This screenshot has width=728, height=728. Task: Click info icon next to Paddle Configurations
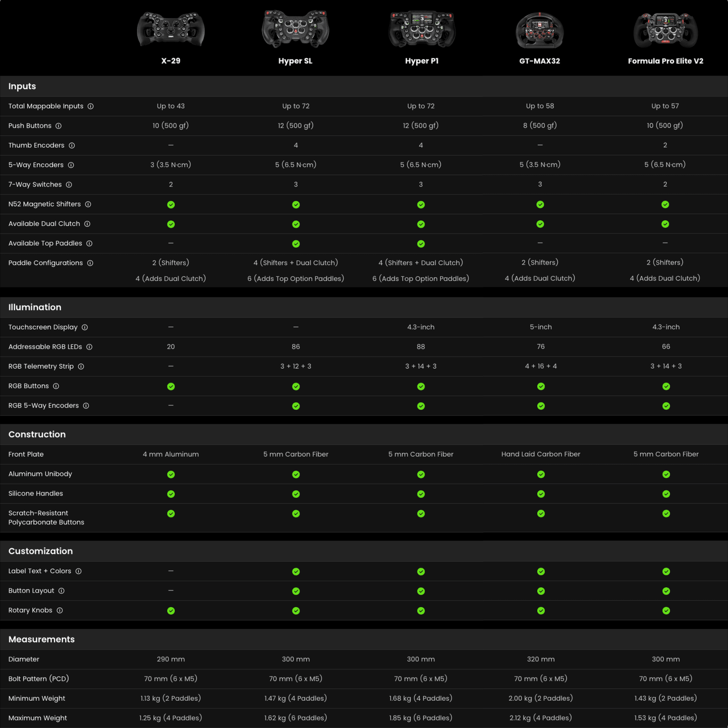pyautogui.click(x=90, y=263)
